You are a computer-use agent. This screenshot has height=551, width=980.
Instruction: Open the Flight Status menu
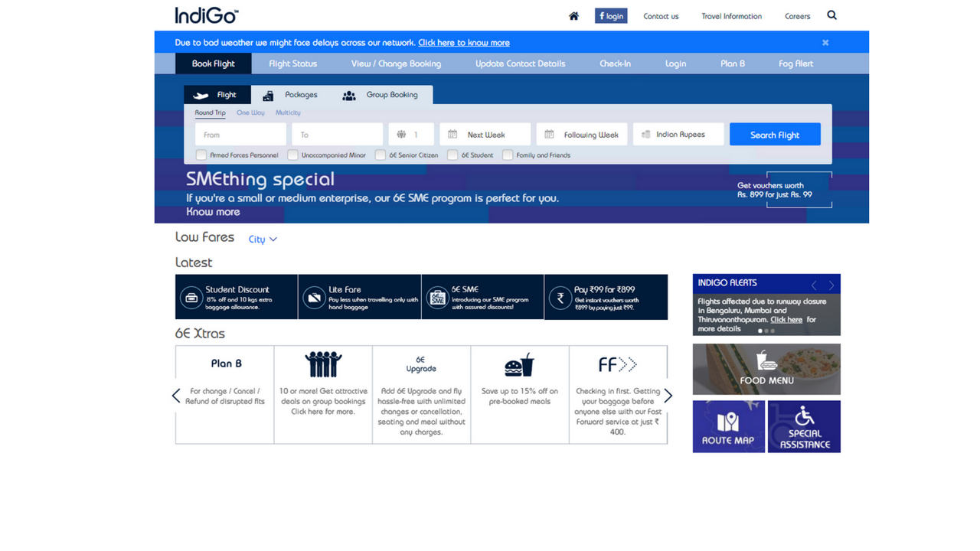click(292, 64)
